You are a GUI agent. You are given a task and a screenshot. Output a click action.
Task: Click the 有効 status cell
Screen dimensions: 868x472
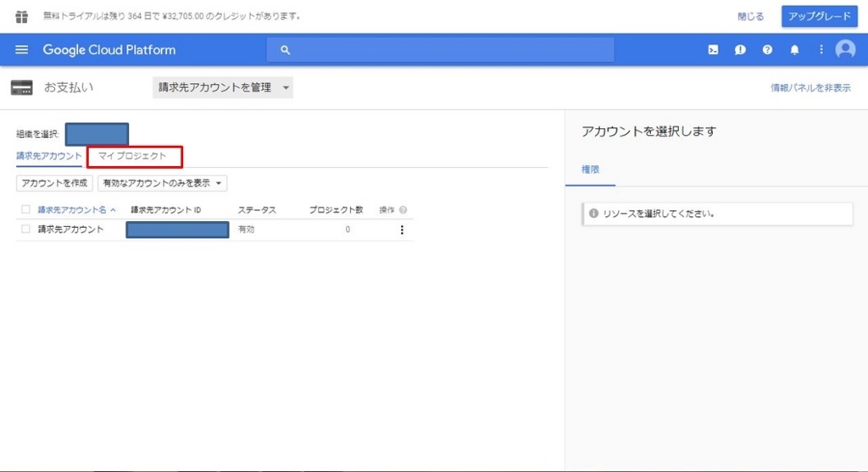point(247,229)
